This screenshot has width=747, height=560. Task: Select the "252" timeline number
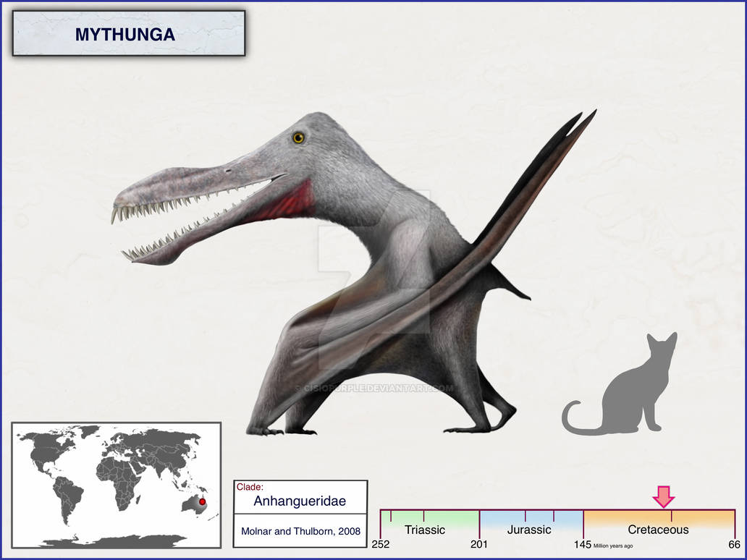point(381,544)
